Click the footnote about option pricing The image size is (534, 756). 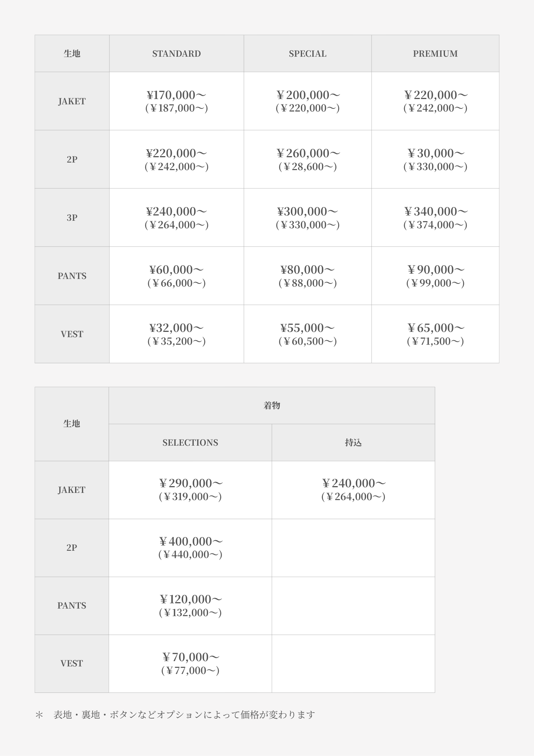tap(184, 715)
